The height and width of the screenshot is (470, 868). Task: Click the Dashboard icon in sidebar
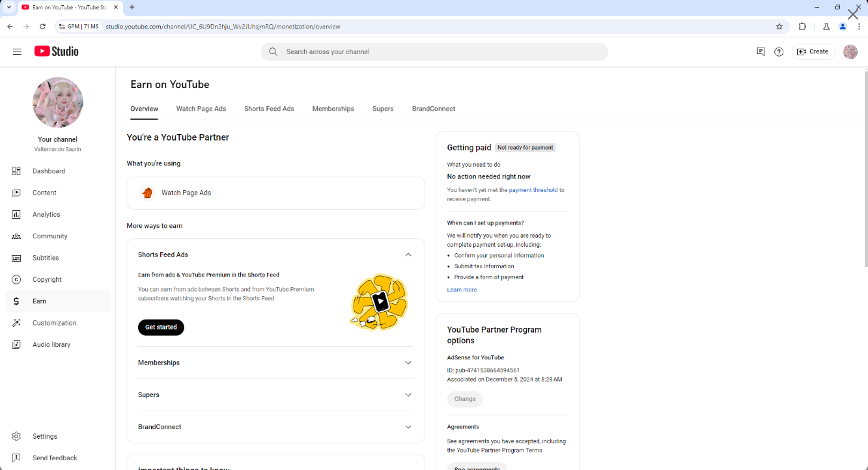point(16,171)
